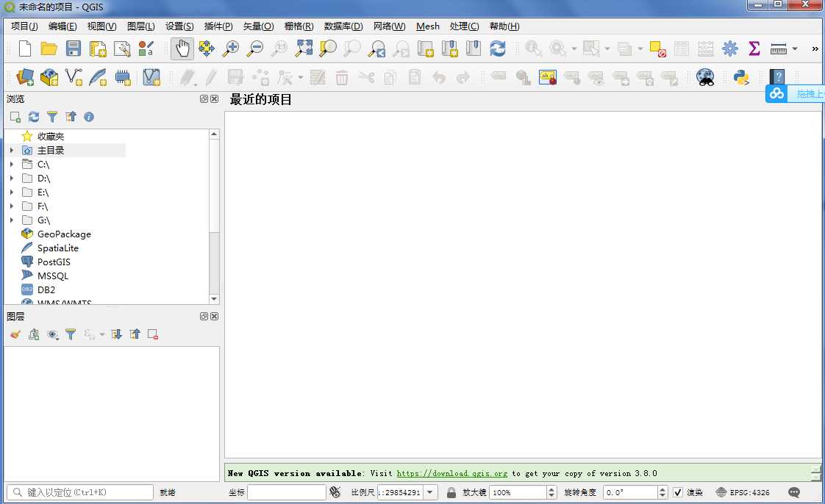Image resolution: width=825 pixels, height=504 pixels.
Task: Click the filter legend funnel in layers panel
Action: (71, 334)
